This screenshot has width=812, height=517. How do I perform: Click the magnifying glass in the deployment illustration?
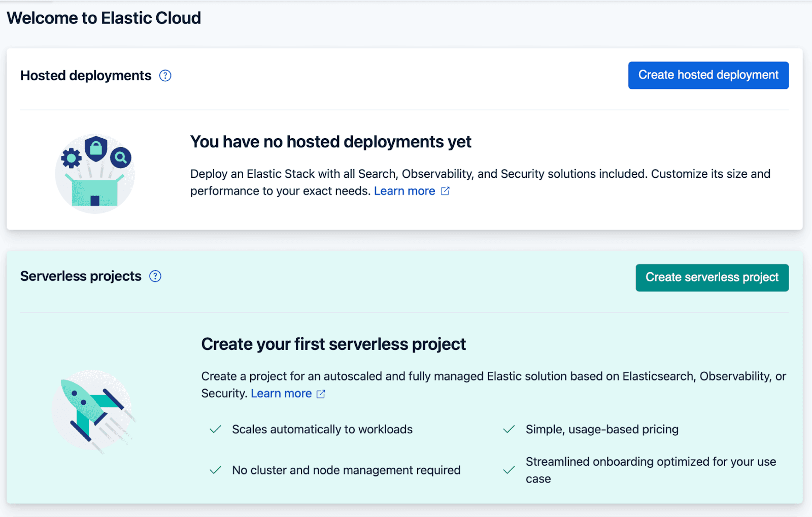coord(120,158)
